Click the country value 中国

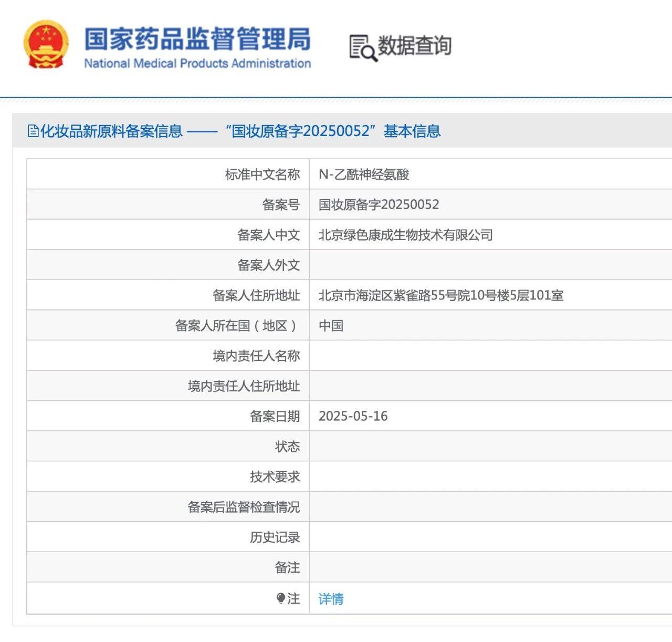pos(331,326)
